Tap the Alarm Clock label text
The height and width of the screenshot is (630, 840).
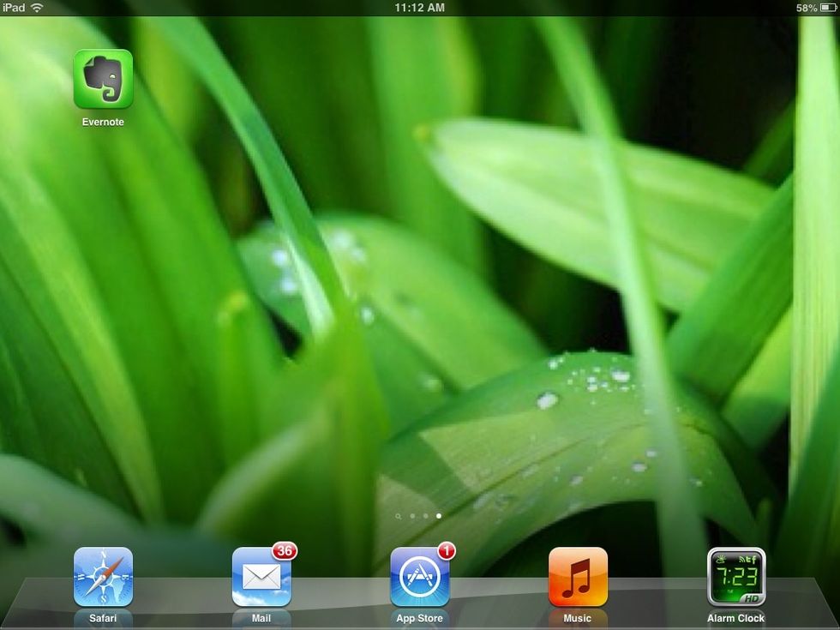(x=736, y=618)
